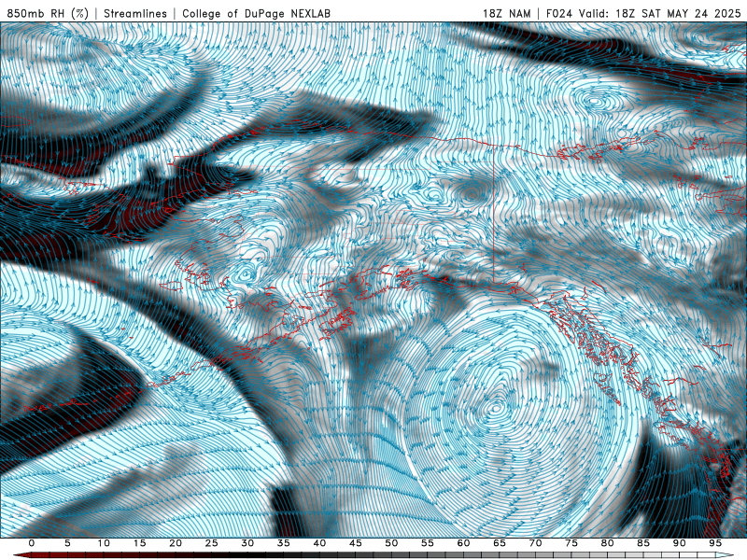Click the "10" value on the RH scale
747x560 pixels.
click(x=104, y=543)
